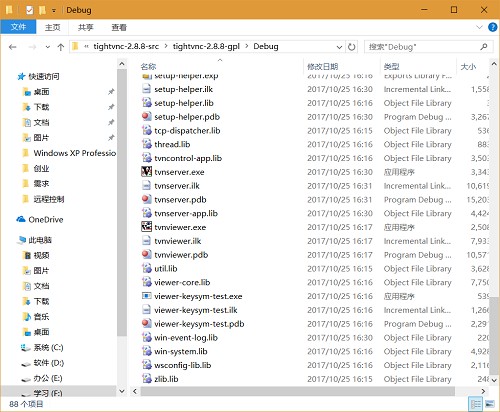The image size is (500, 412).
Task: Click the viewer-keysym-test.exe file icon
Action: tap(146, 296)
